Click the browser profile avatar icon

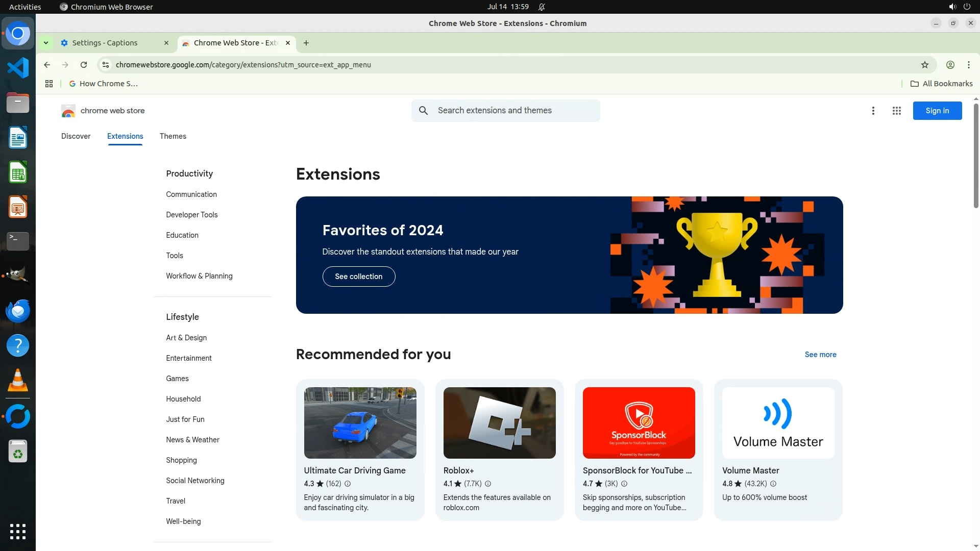pyautogui.click(x=950, y=65)
